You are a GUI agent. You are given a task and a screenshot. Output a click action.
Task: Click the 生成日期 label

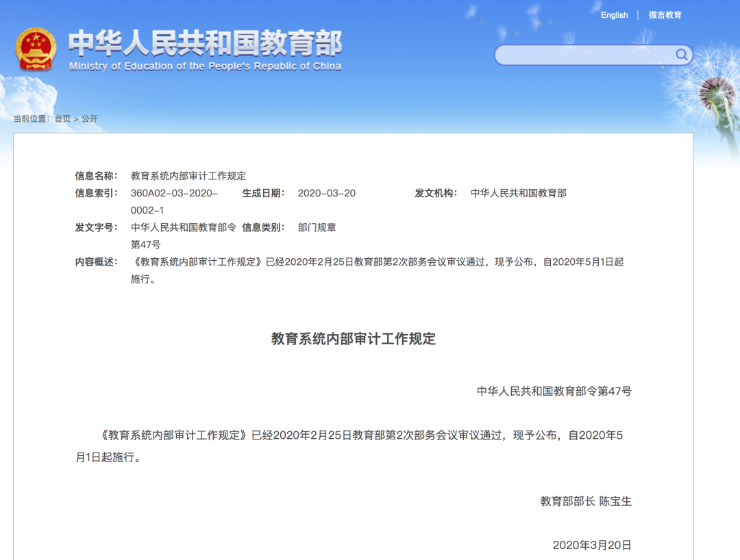(x=263, y=193)
